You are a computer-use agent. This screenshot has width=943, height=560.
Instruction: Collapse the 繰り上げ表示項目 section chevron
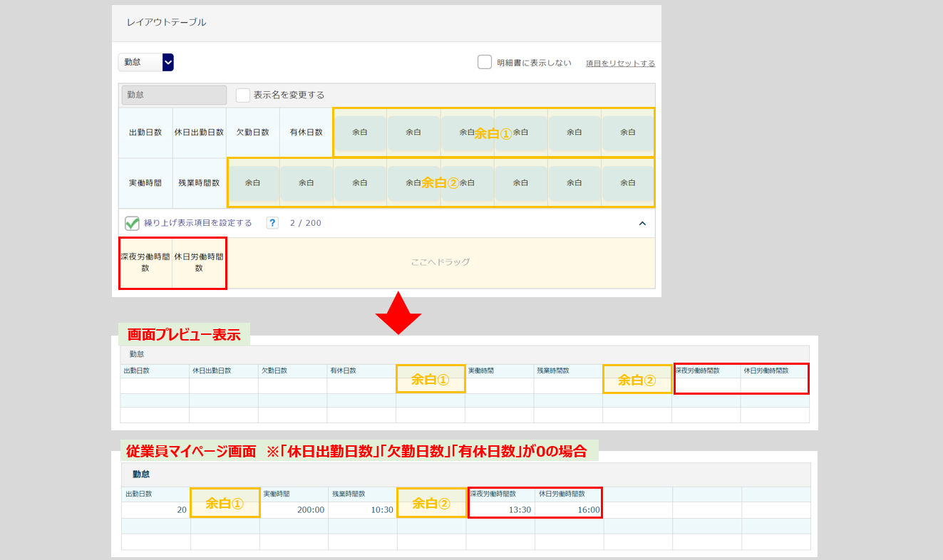[x=642, y=223]
